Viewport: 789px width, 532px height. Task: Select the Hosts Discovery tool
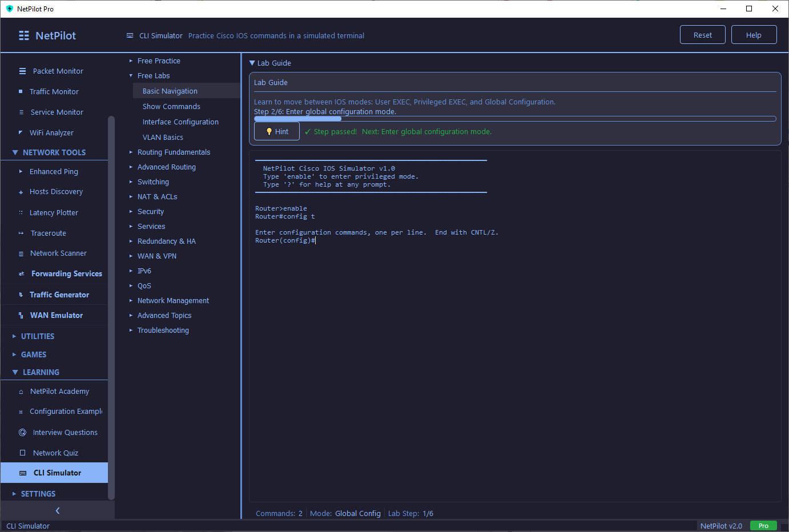(56, 191)
